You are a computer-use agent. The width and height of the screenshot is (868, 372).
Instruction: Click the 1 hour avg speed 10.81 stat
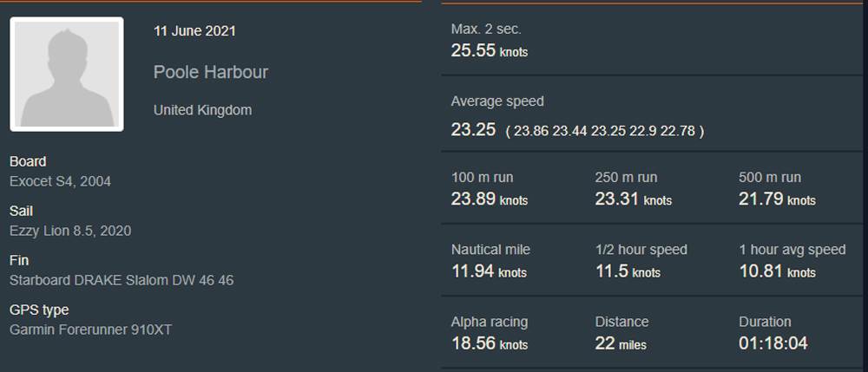tap(777, 271)
